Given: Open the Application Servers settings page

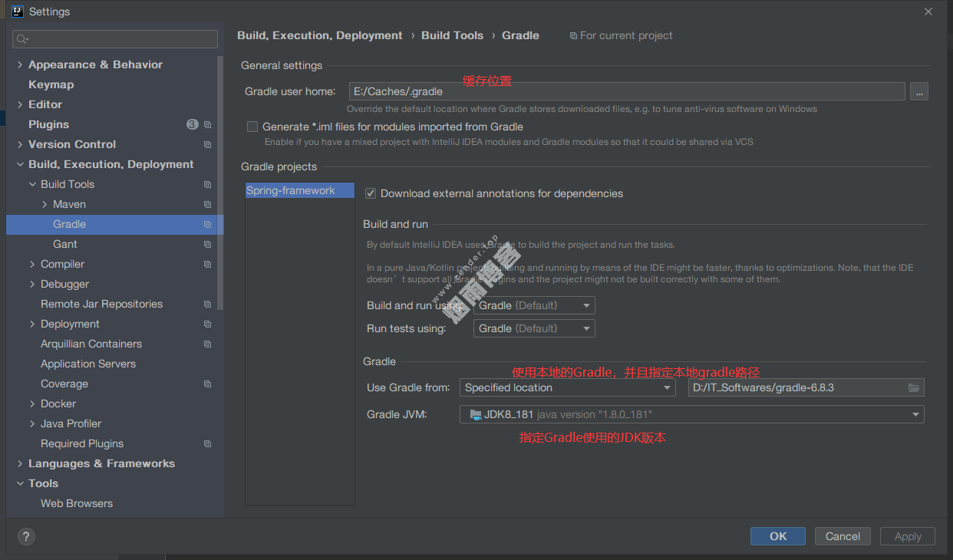Looking at the screenshot, I should coord(88,364).
